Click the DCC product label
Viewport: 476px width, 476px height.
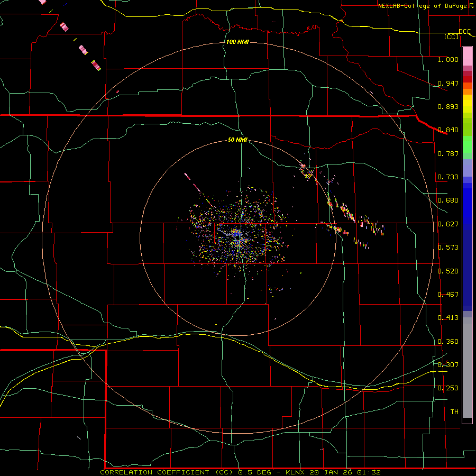[x=464, y=32]
